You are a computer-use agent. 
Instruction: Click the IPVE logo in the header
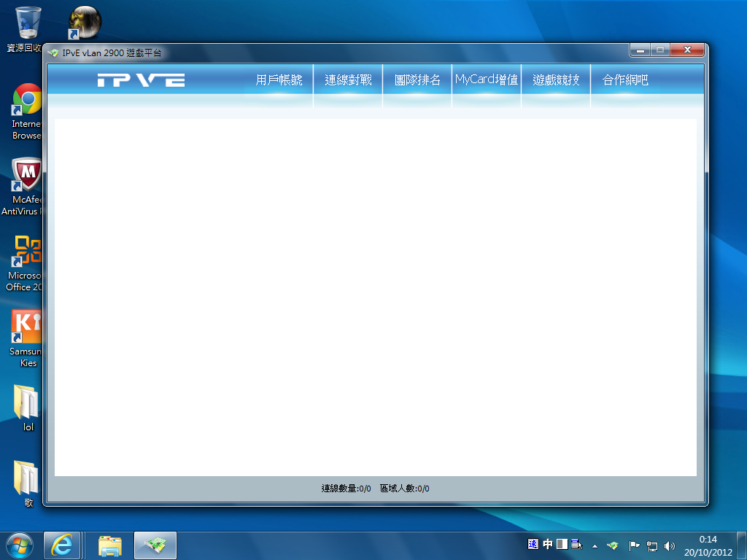141,80
